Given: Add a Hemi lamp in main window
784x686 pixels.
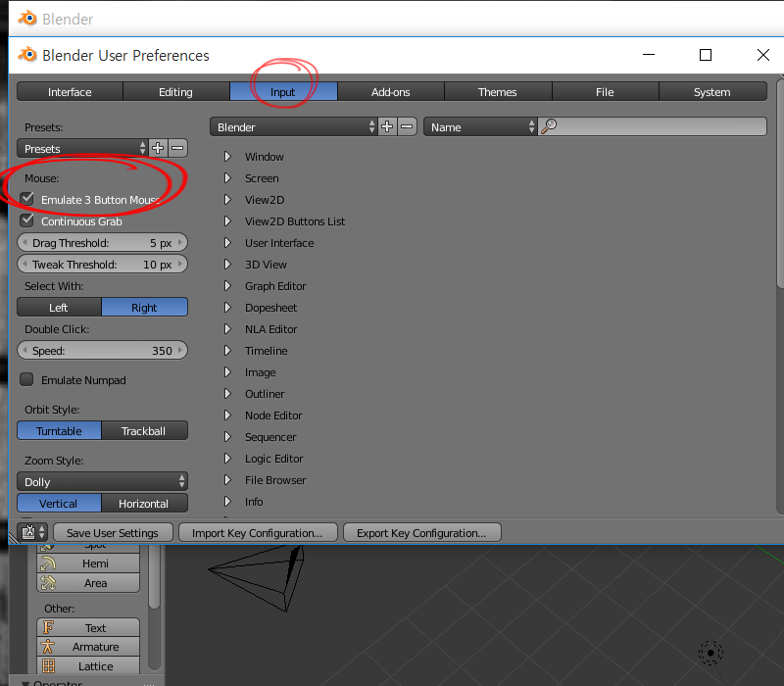Looking at the screenshot, I should [88, 563].
